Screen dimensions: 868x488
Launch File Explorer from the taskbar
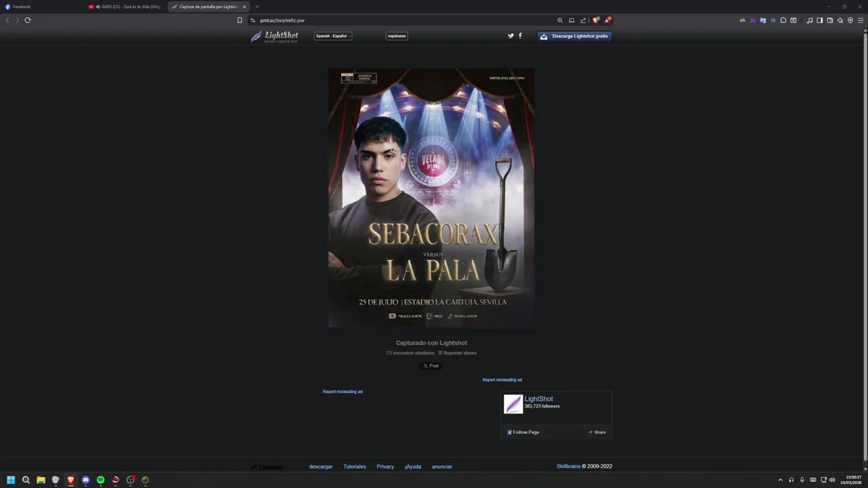click(x=41, y=480)
